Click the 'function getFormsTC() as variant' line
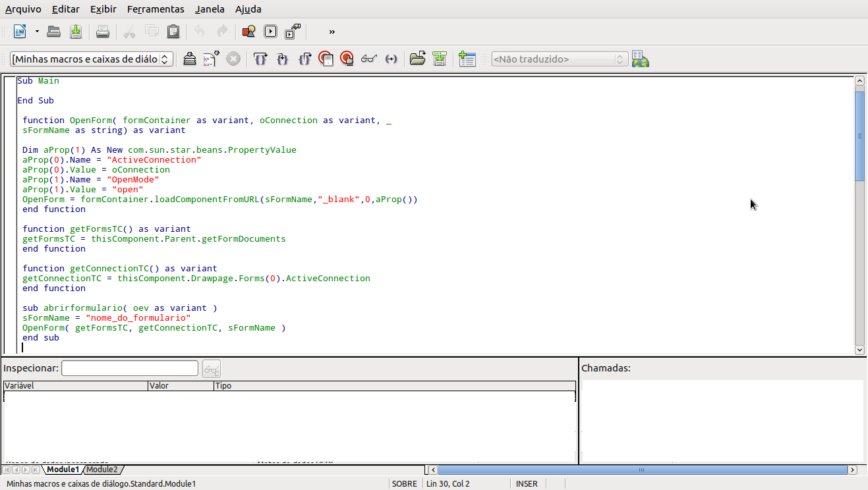The width and height of the screenshot is (868, 490). click(x=107, y=229)
